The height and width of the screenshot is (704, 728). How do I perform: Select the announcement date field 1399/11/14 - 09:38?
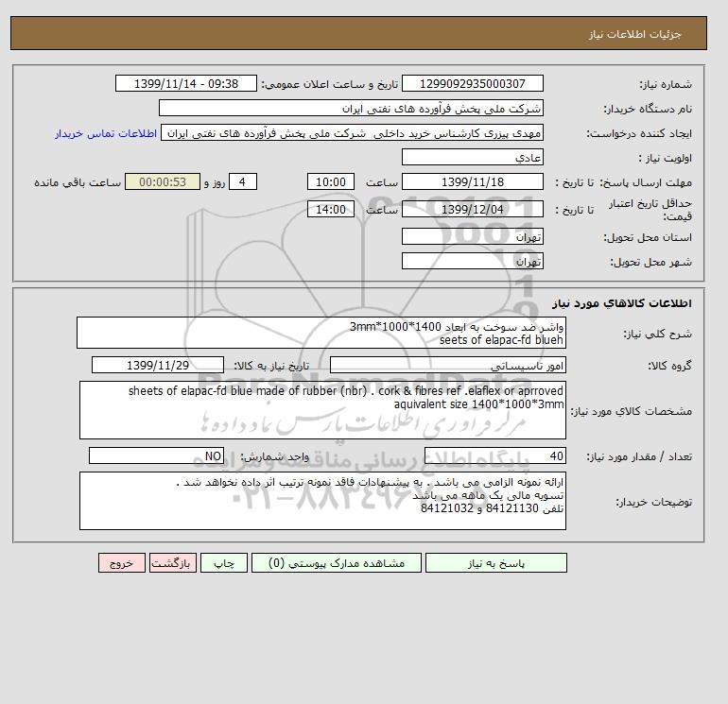tap(185, 83)
